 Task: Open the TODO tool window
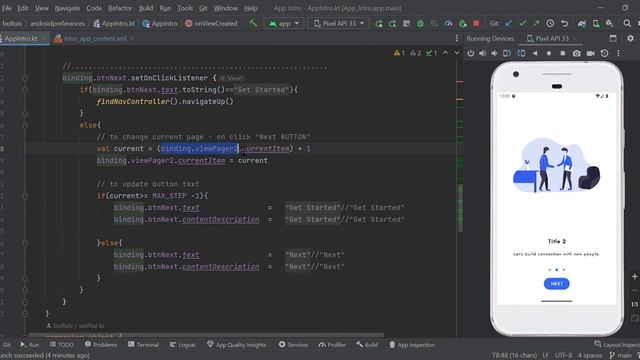pos(62,345)
